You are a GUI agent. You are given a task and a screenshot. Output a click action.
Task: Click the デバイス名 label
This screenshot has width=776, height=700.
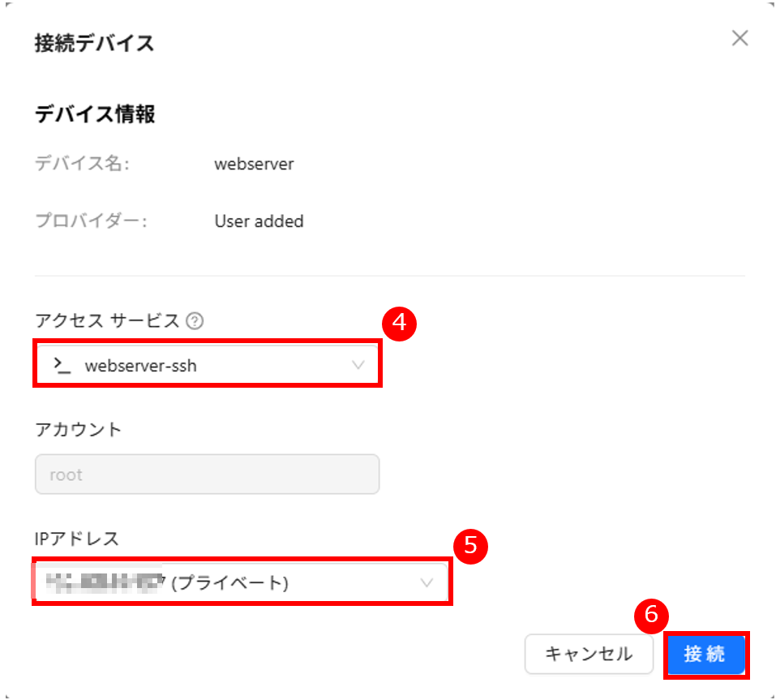point(82,164)
